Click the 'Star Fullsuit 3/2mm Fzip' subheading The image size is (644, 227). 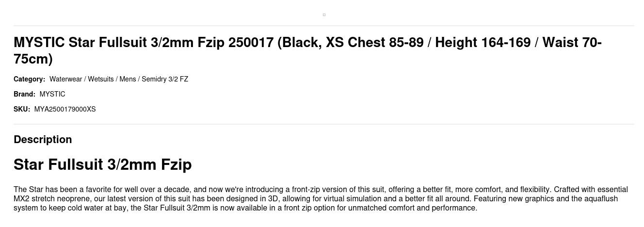[102, 165]
